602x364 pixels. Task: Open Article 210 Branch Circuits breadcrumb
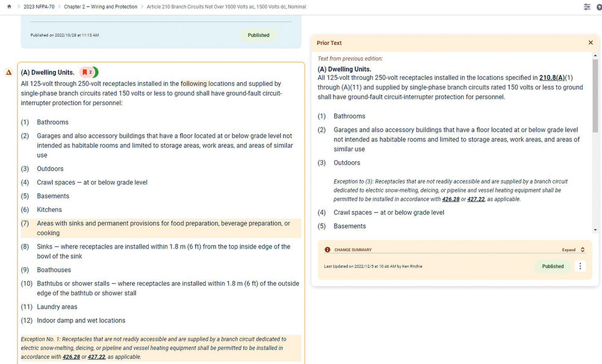click(x=226, y=7)
